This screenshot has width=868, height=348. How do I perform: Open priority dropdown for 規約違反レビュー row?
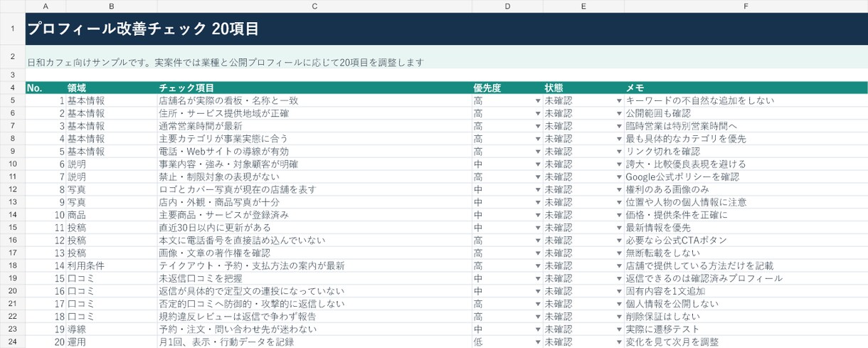pyautogui.click(x=538, y=317)
